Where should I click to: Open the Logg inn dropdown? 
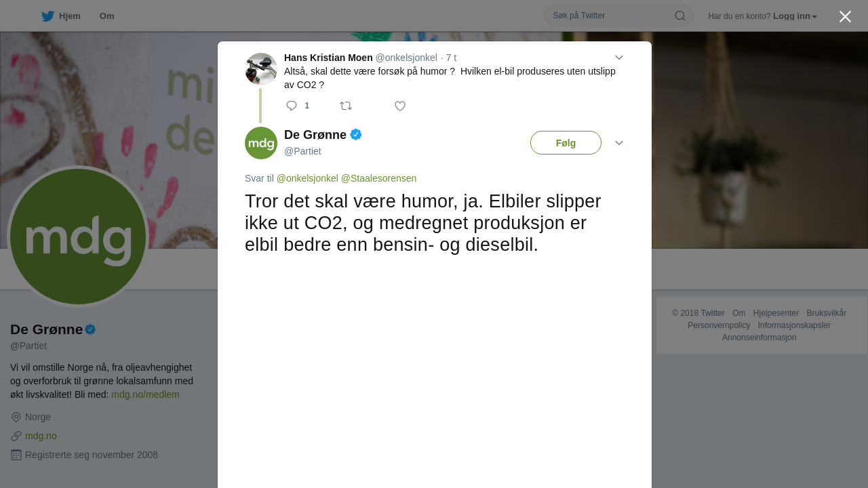(795, 16)
